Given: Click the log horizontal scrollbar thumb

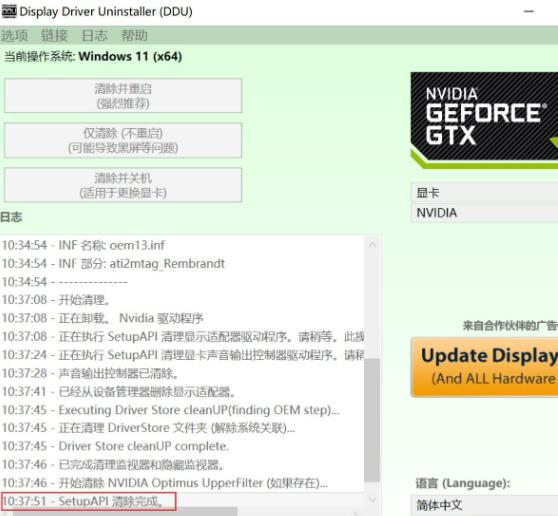Looking at the screenshot, I should (x=125, y=512).
